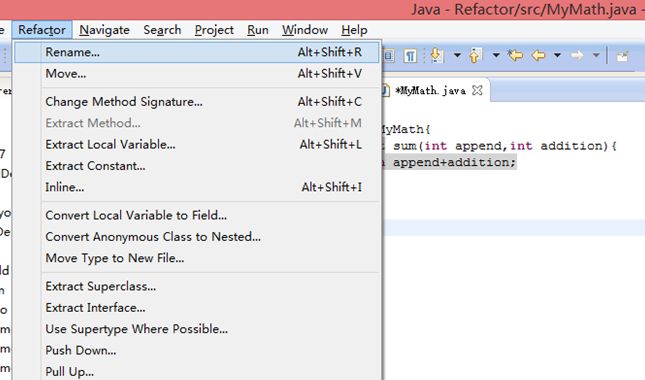Click the 'sum' method name in editor
645x380 pixels.
pos(404,146)
